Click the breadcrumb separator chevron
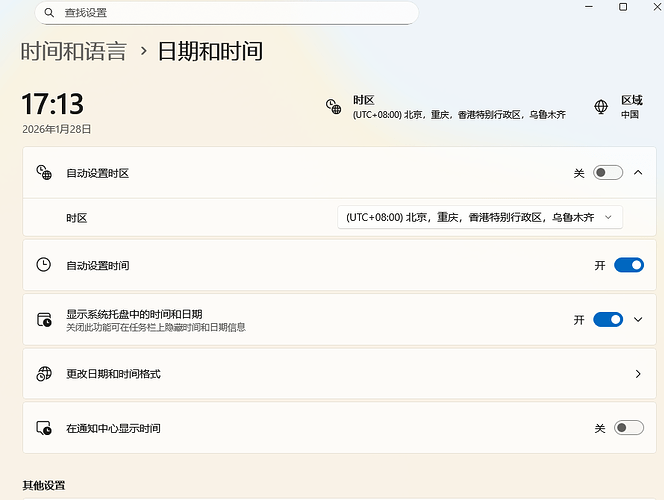Image resolution: width=664 pixels, height=500 pixels. (144, 51)
